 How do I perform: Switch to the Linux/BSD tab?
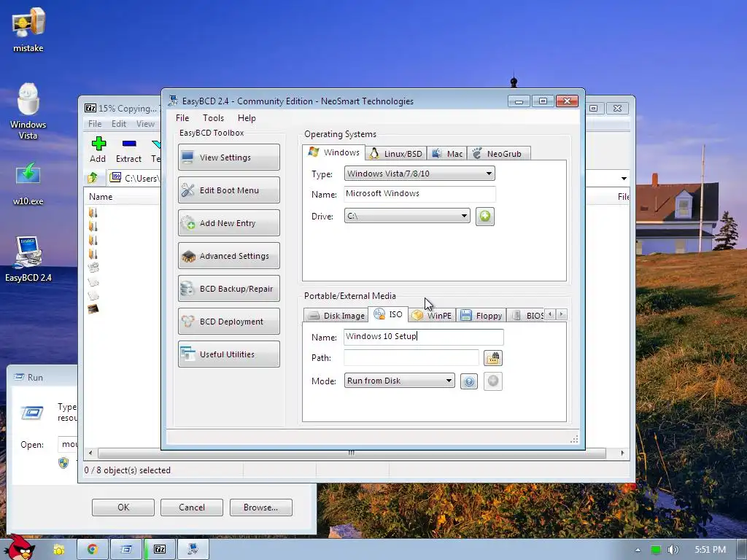pyautogui.click(x=396, y=153)
